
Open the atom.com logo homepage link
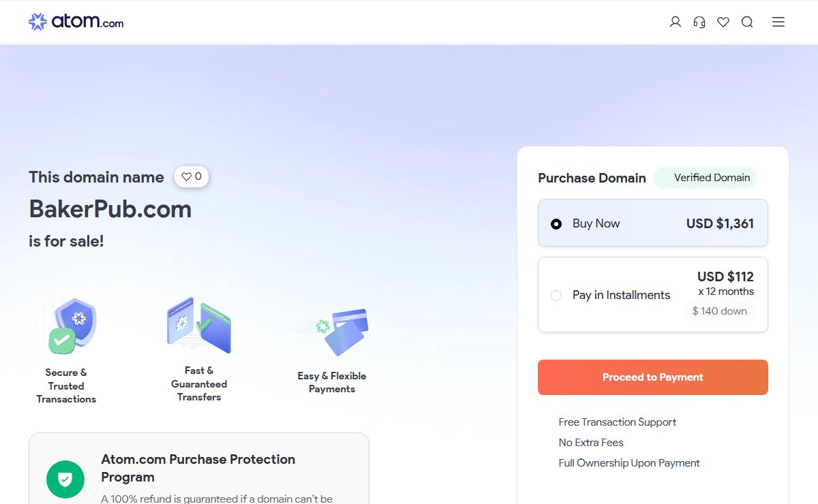76,22
